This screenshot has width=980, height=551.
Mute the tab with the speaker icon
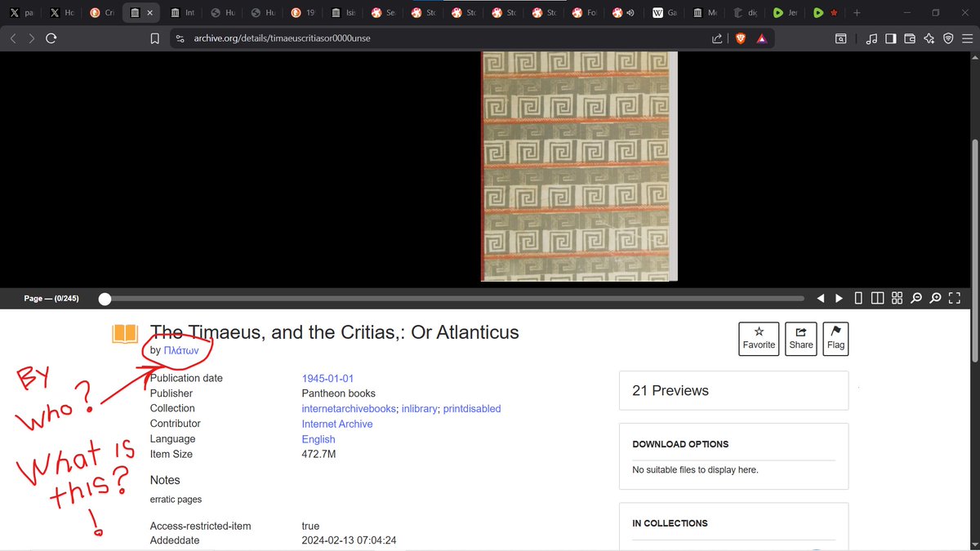(629, 13)
